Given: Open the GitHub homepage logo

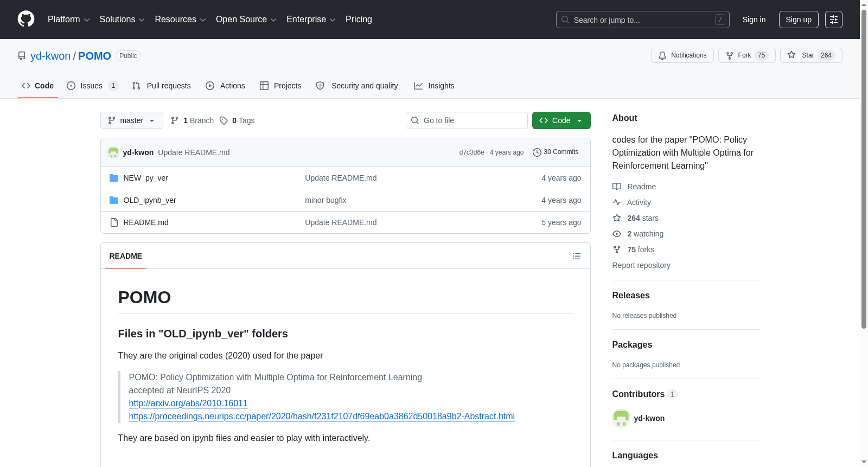Looking at the screenshot, I should point(26,19).
